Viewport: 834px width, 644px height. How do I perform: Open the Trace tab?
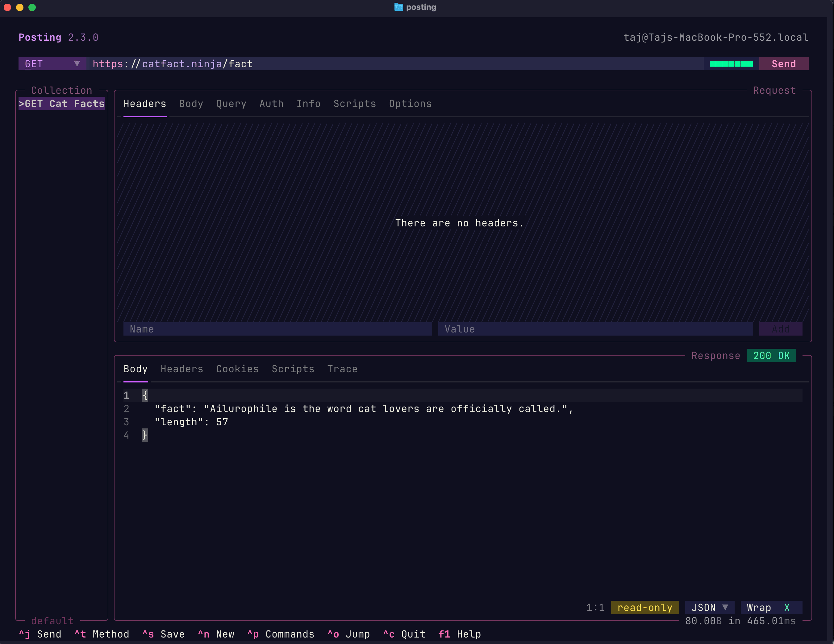point(342,369)
